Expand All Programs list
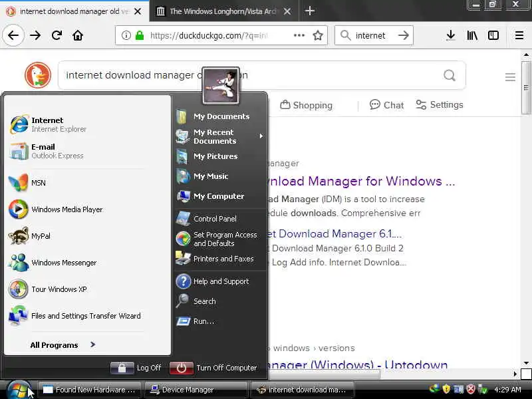 (x=63, y=345)
